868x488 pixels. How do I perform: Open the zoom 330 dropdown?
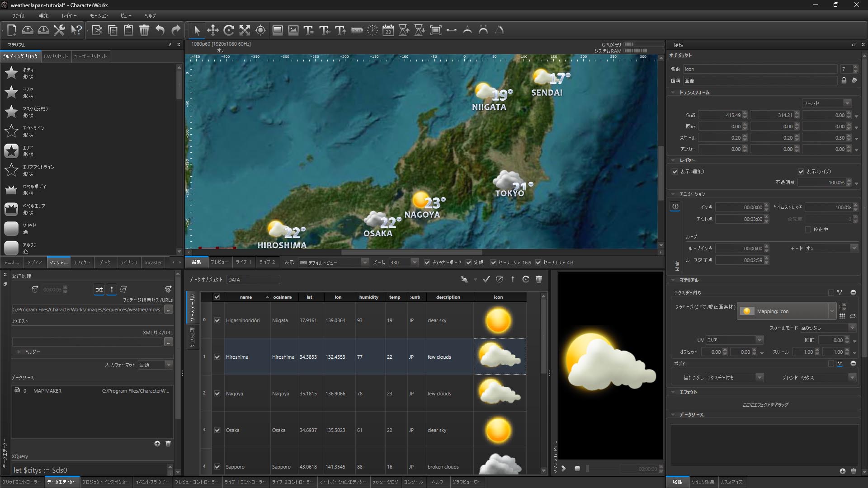tap(414, 263)
